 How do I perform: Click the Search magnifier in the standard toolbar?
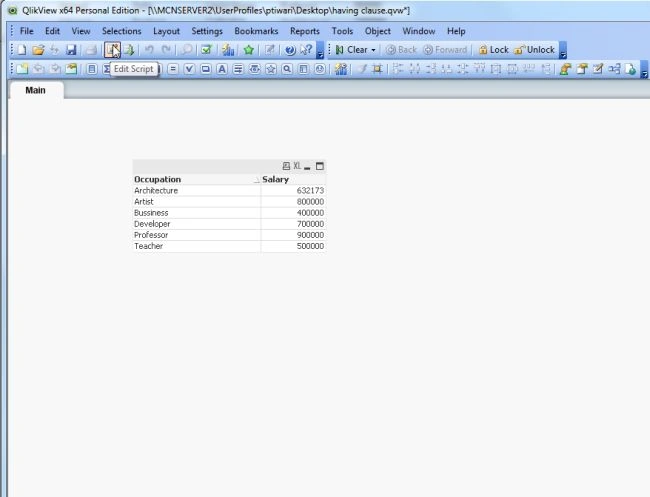click(x=187, y=50)
